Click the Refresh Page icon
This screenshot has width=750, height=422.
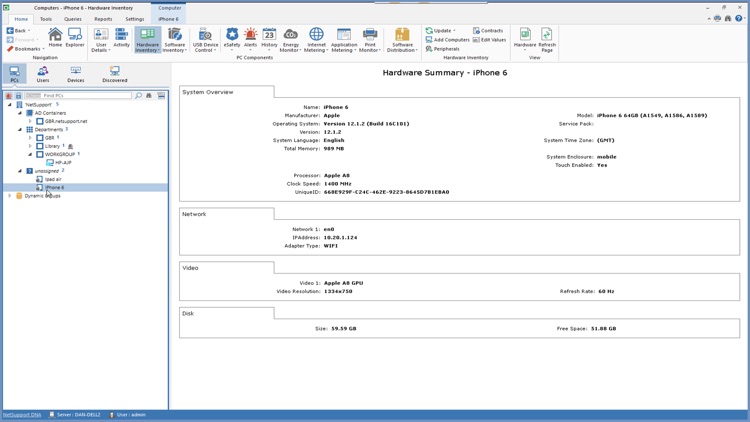coord(547,40)
